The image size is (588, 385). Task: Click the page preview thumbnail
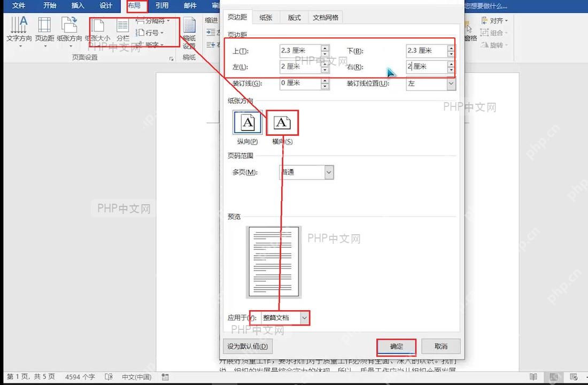(274, 262)
